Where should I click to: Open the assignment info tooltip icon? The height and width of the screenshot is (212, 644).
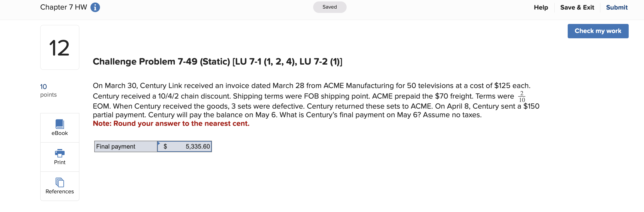click(x=95, y=7)
